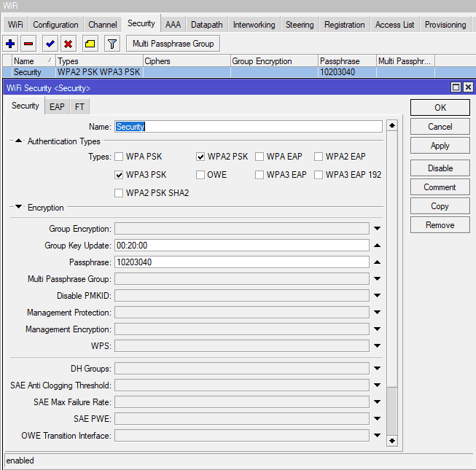The width and height of the screenshot is (476, 470).
Task: Click the blue checkmark Enable icon
Action: pyautogui.click(x=50, y=44)
